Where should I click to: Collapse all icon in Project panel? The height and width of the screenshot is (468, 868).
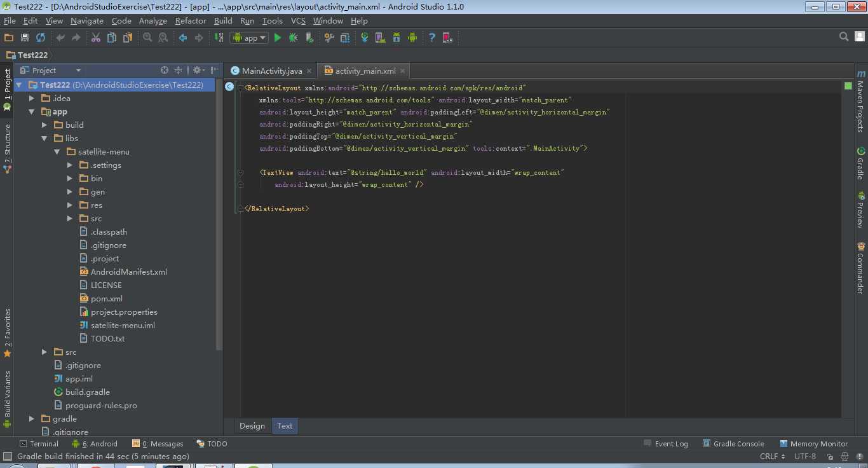click(x=179, y=70)
